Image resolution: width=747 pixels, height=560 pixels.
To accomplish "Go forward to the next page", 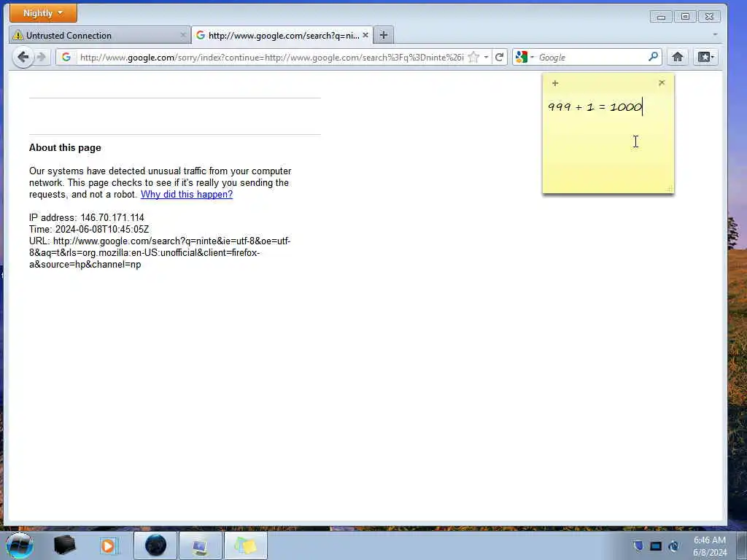I will coord(42,58).
